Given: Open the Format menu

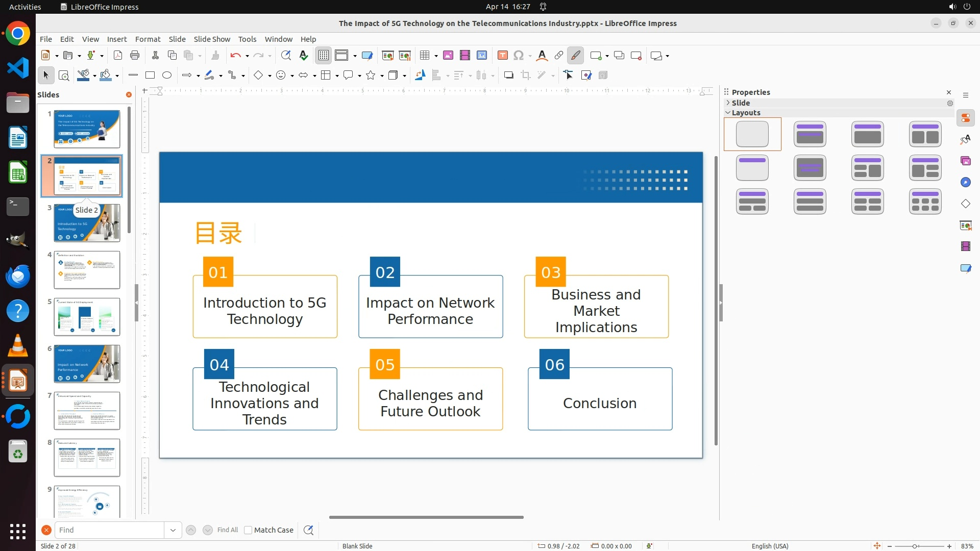Looking at the screenshot, I should pos(148,39).
